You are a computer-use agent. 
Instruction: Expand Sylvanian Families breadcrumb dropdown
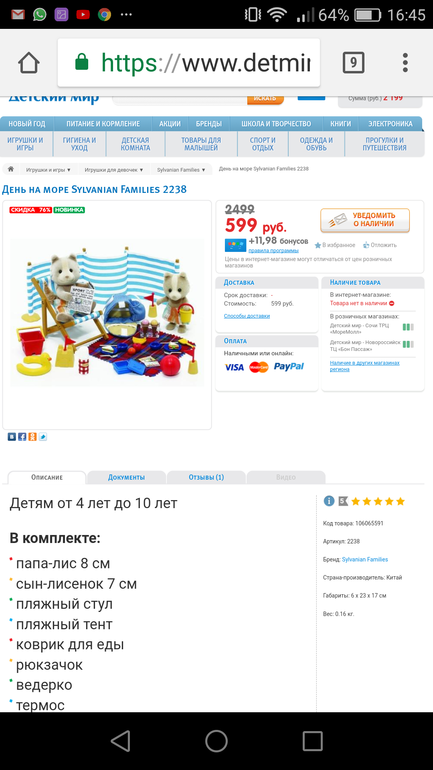point(181,169)
